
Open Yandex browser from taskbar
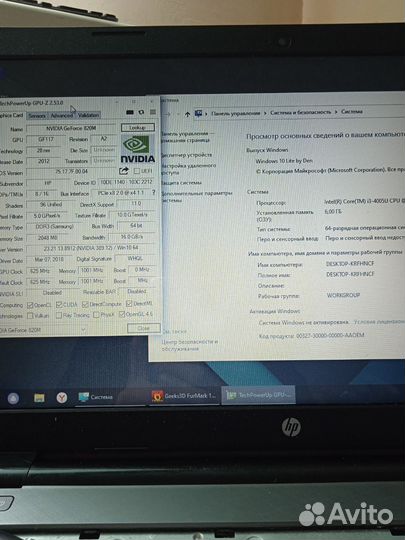pyautogui.click(x=62, y=398)
